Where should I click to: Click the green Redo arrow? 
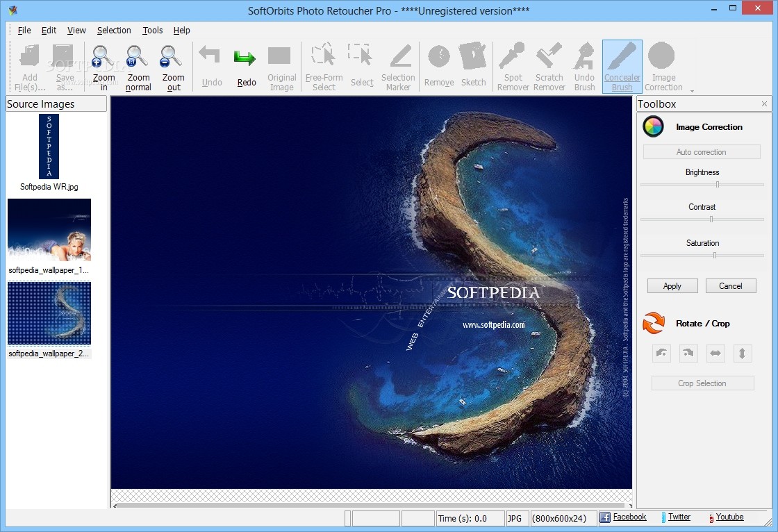tap(245, 58)
